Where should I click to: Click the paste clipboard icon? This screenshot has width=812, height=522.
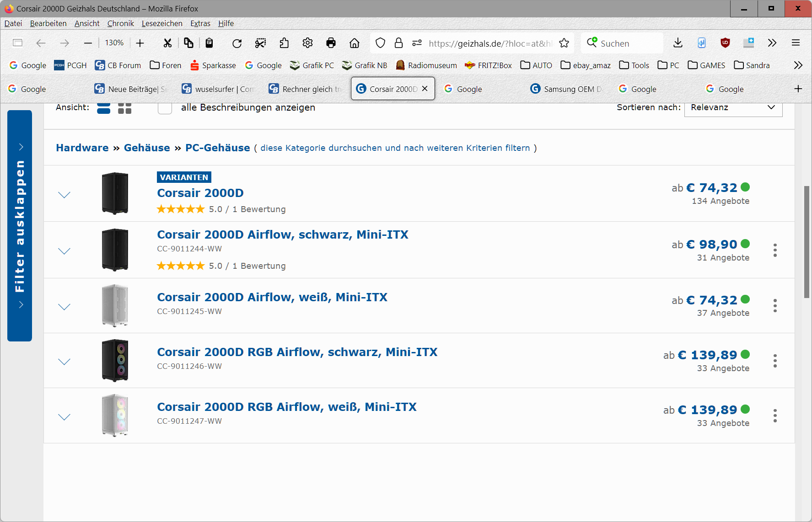click(209, 43)
